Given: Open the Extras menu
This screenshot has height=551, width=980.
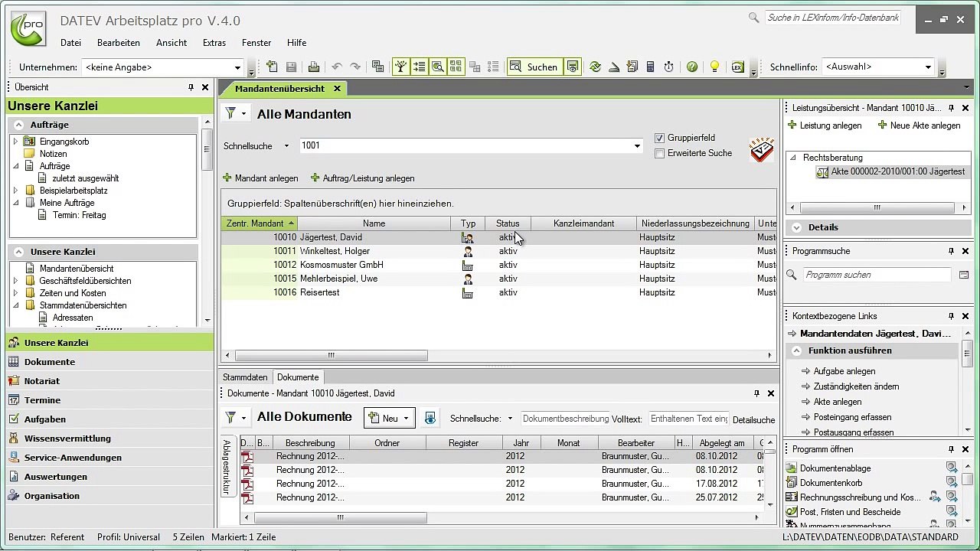Looking at the screenshot, I should pos(214,43).
